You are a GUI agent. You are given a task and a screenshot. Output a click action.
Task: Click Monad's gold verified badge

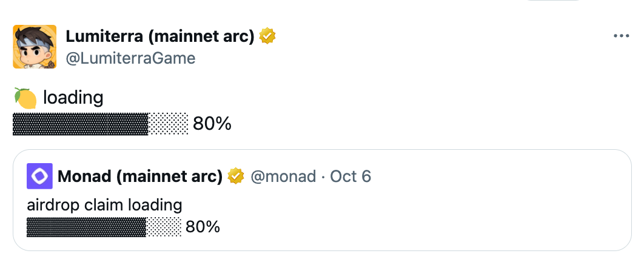(236, 176)
